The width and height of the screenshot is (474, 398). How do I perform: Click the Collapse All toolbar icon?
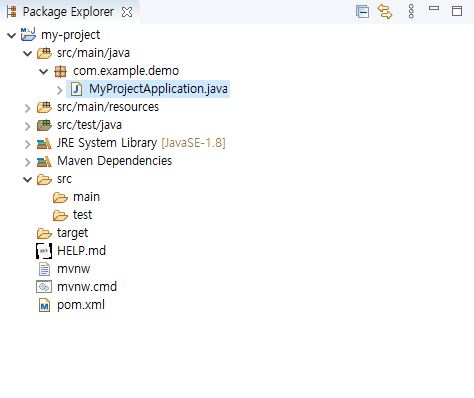point(362,12)
